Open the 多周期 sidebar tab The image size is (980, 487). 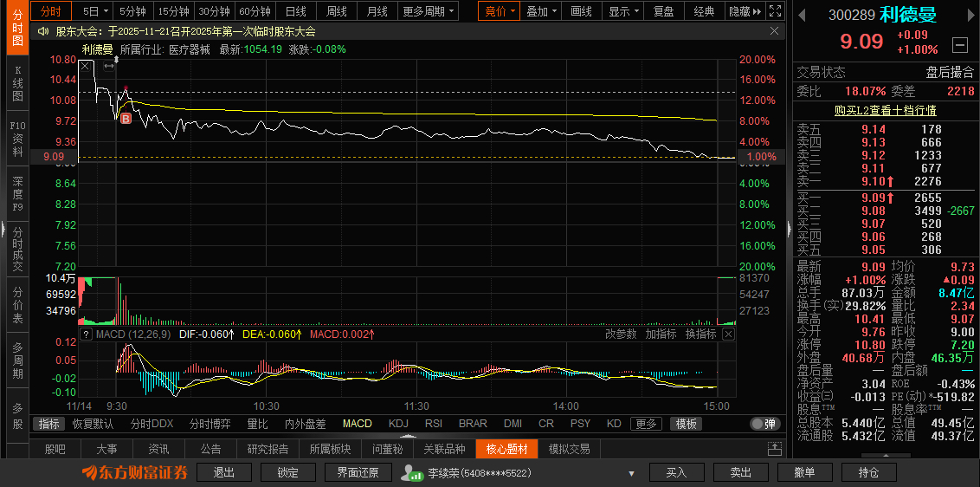[x=17, y=360]
